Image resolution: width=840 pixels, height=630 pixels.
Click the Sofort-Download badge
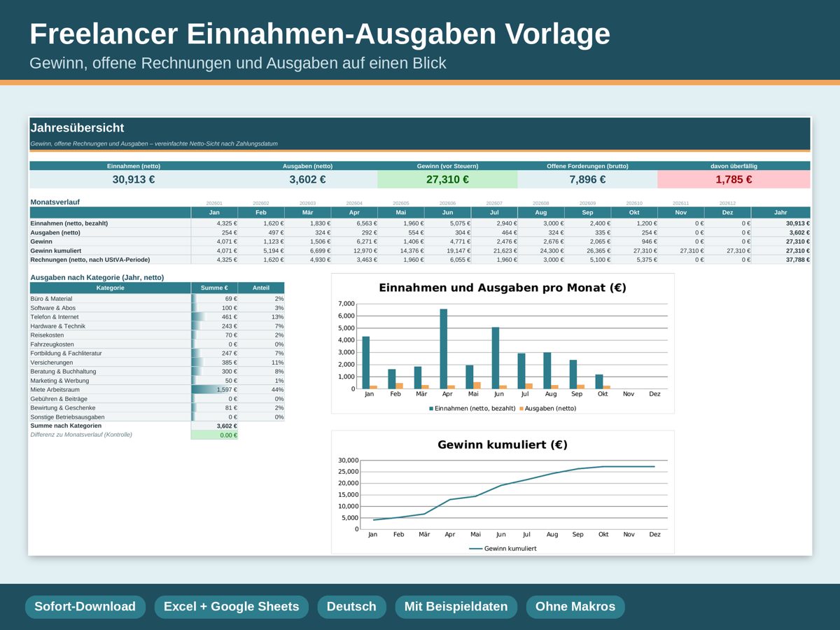[x=85, y=607]
